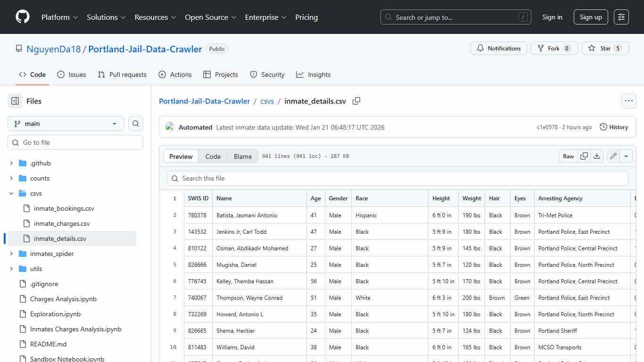Viewport: 644px width, 362px height.
Task: View the file commit History
Action: pyautogui.click(x=613, y=127)
